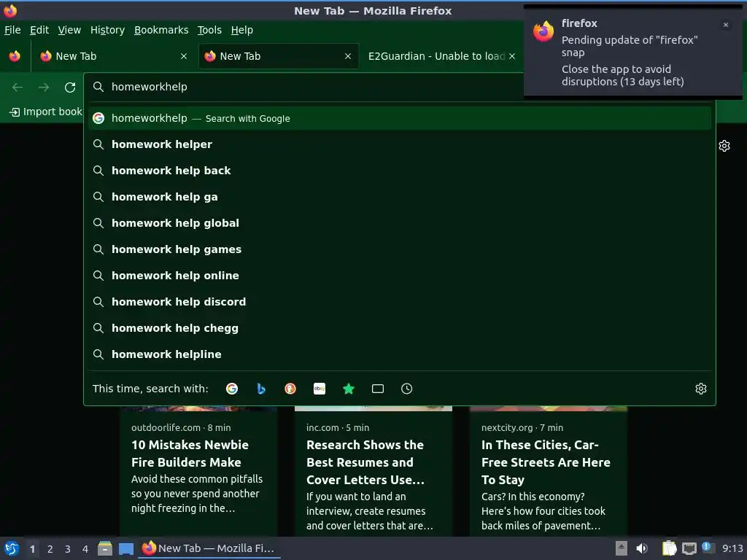Pick suggestion homework help global
The height and width of the screenshot is (560, 747).
click(399, 223)
